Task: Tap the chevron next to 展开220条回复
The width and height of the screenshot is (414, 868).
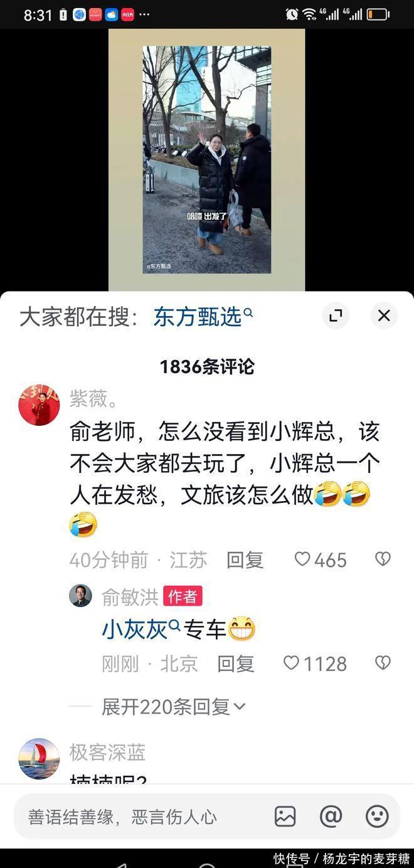Action: (x=240, y=707)
